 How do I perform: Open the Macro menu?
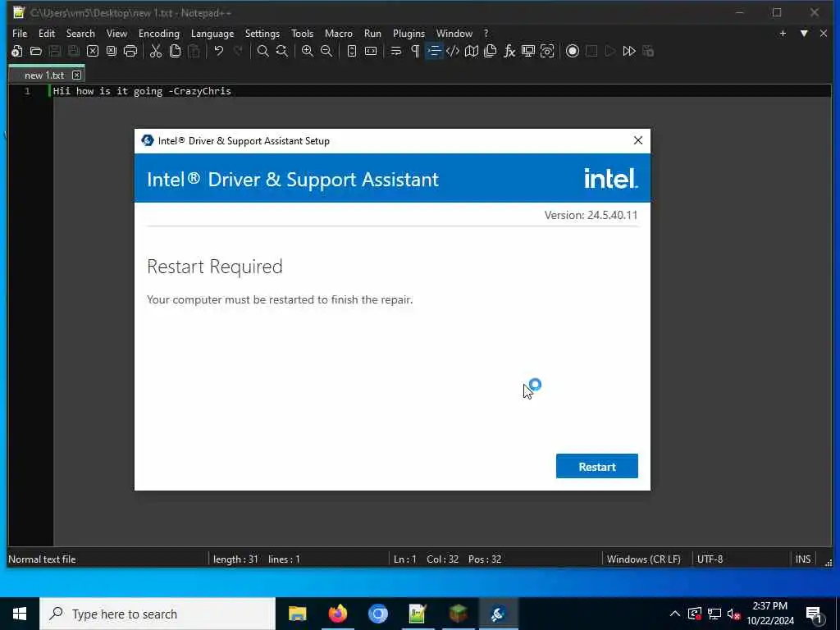click(x=339, y=33)
